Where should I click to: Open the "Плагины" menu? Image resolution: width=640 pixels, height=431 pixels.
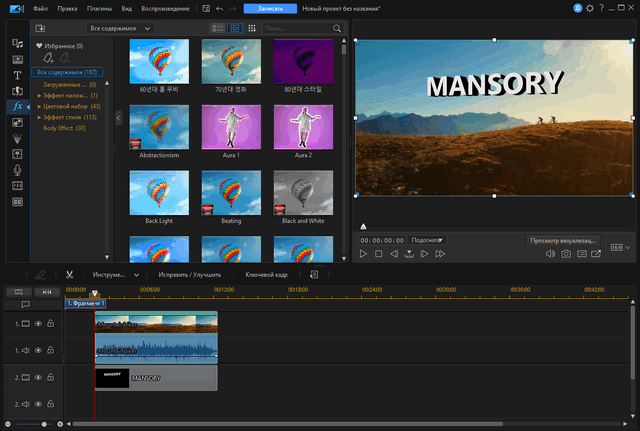(x=98, y=8)
